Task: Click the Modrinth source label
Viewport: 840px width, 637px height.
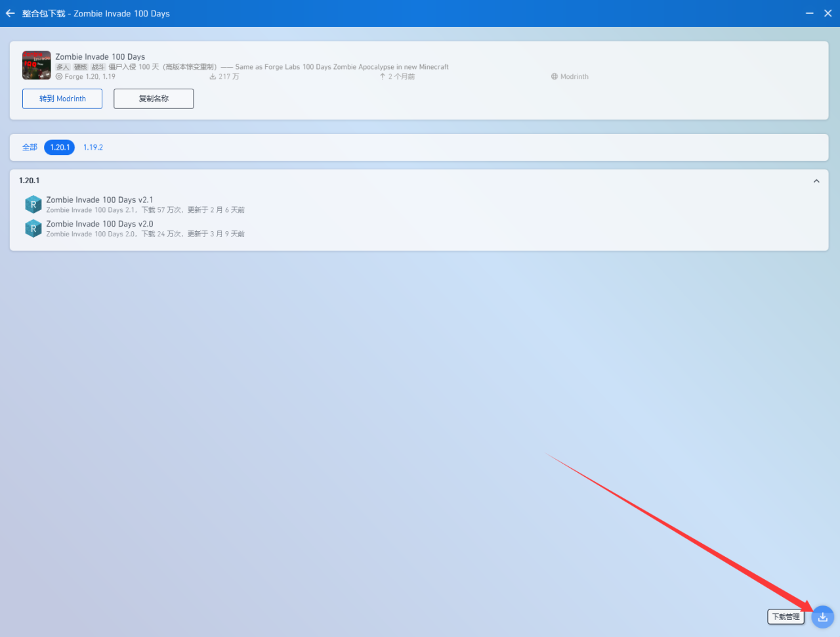Action: click(x=570, y=77)
